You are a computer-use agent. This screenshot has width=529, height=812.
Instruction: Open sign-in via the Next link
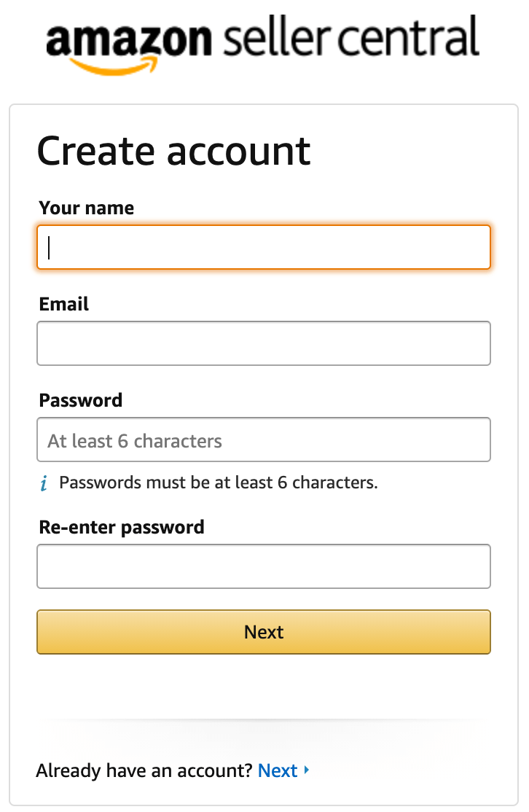[x=278, y=770]
